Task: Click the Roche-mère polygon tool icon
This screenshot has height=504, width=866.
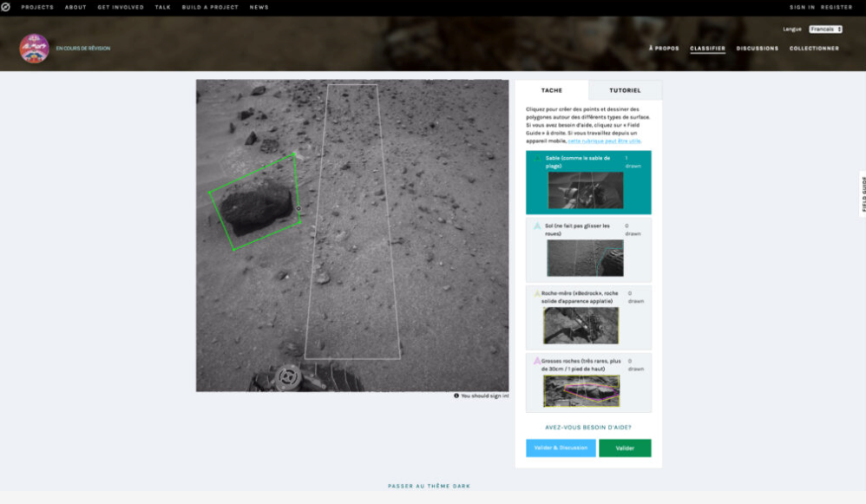Action: (x=537, y=293)
